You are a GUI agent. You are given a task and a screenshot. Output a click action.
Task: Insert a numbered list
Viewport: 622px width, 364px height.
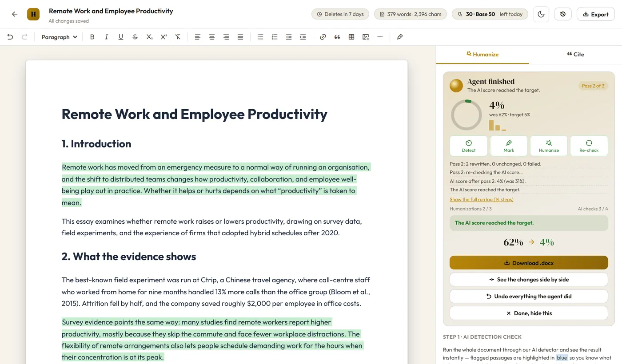[x=275, y=37]
